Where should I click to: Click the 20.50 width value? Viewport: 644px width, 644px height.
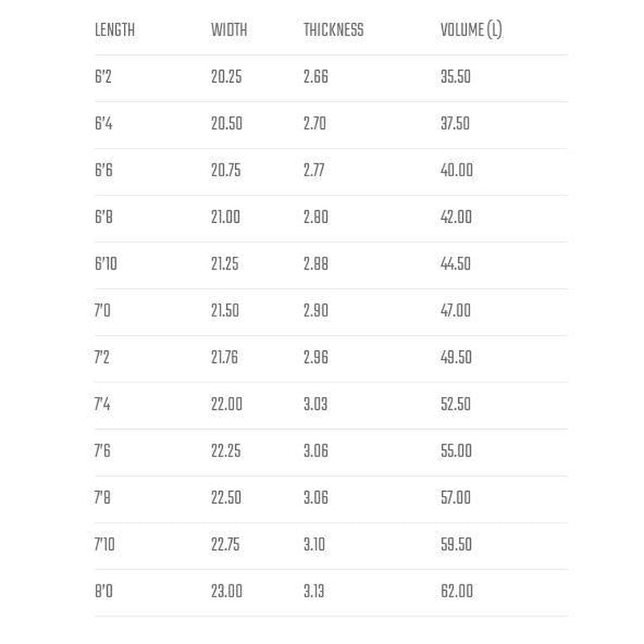point(226,124)
